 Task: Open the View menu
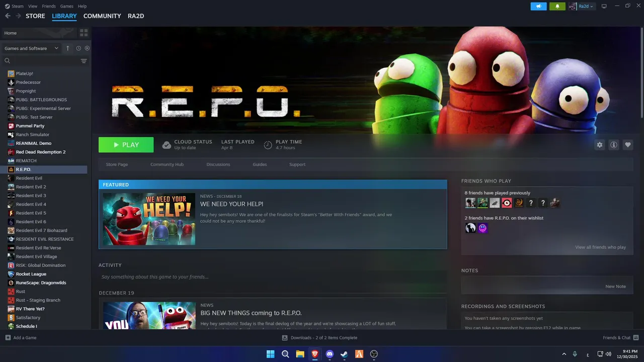33,6
